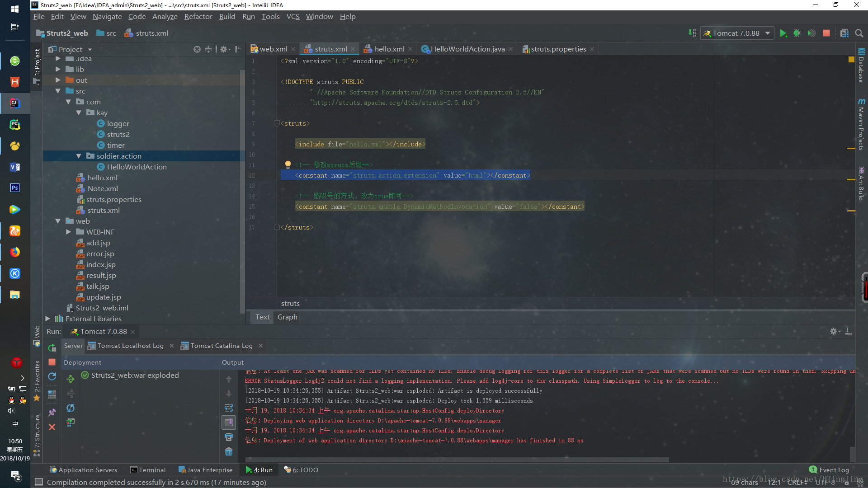The height and width of the screenshot is (488, 868).
Task: Toggle the 1: Project tool window
Action: point(37,66)
